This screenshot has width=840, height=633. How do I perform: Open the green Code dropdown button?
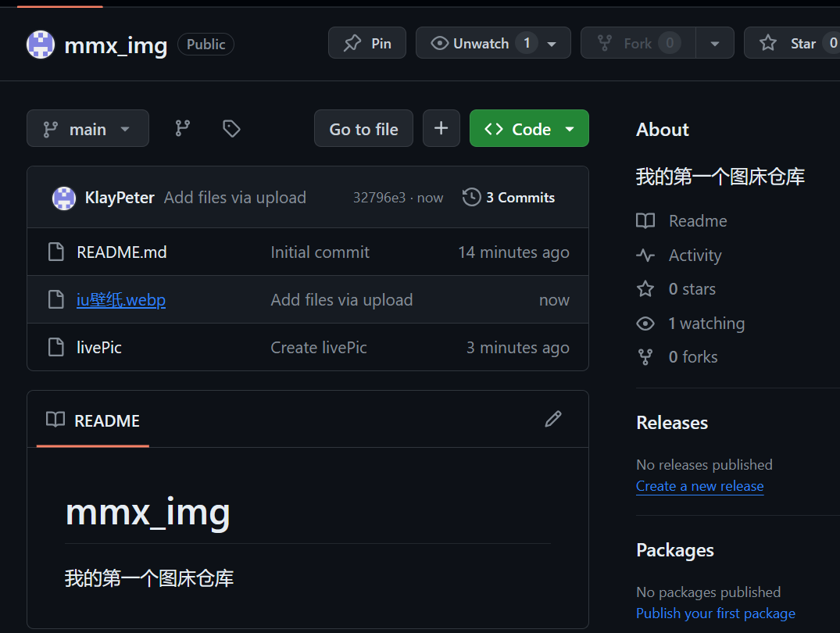(x=529, y=129)
